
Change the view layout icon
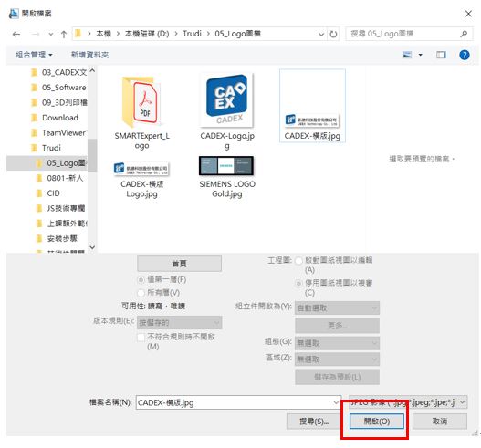point(407,55)
